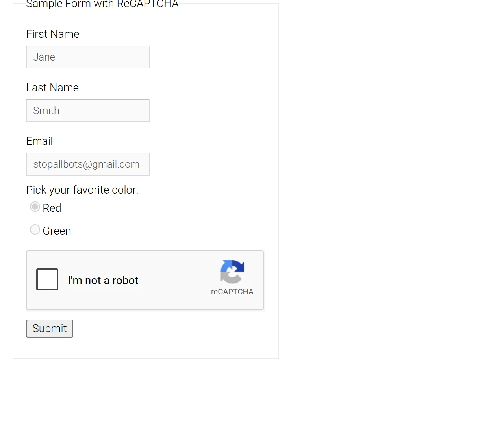The height and width of the screenshot is (425, 504).
Task: Click the 'Green' option label
Action: [57, 231]
